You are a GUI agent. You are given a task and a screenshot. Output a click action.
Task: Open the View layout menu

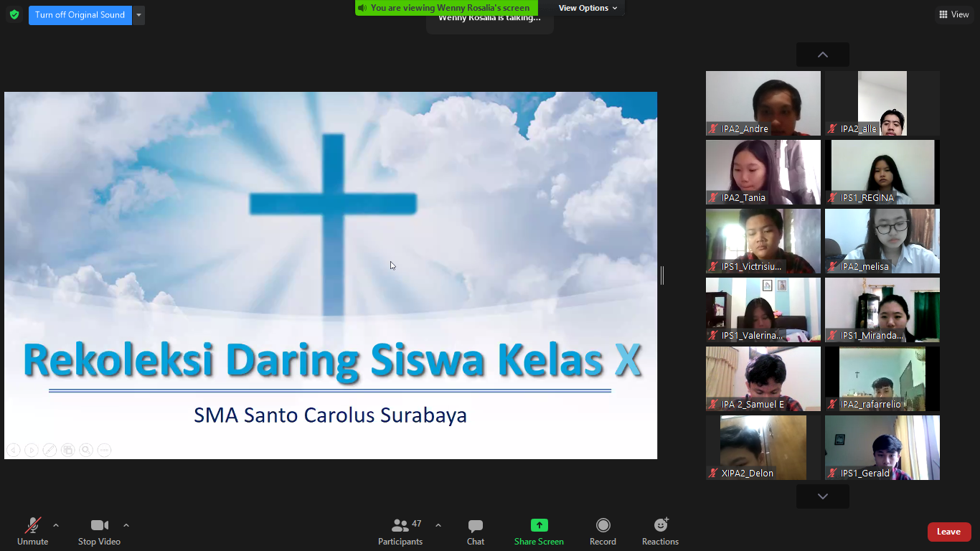pyautogui.click(x=953, y=14)
